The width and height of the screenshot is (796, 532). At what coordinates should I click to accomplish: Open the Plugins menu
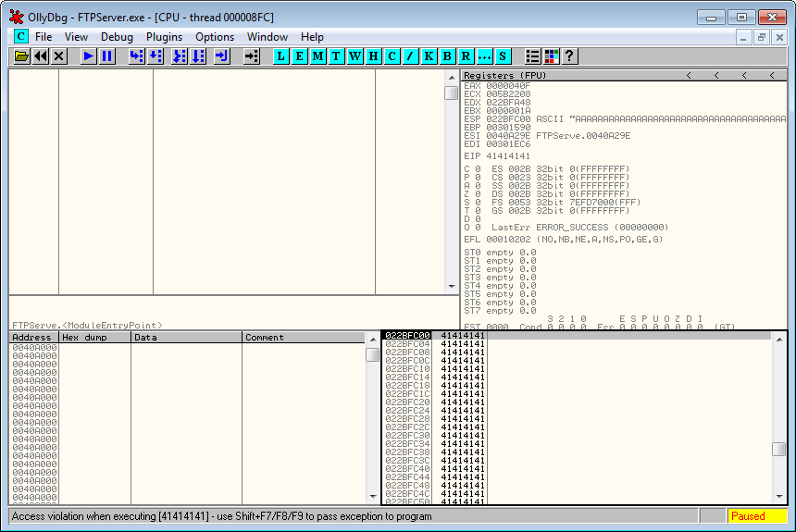pyautogui.click(x=164, y=37)
